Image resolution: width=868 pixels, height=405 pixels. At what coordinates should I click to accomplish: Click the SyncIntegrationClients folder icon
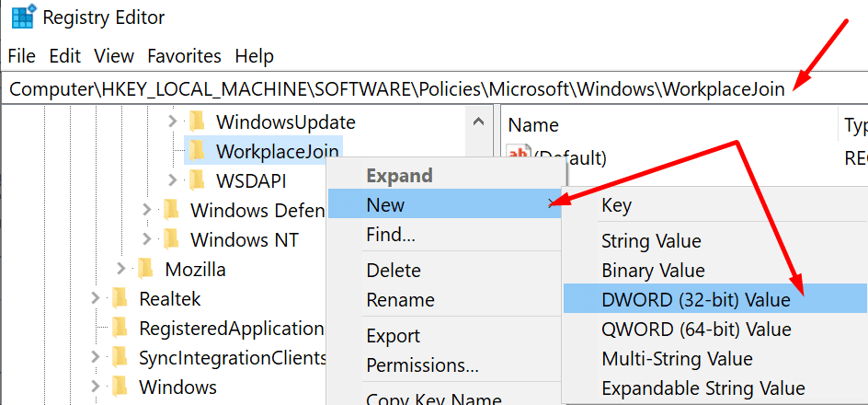[120, 357]
